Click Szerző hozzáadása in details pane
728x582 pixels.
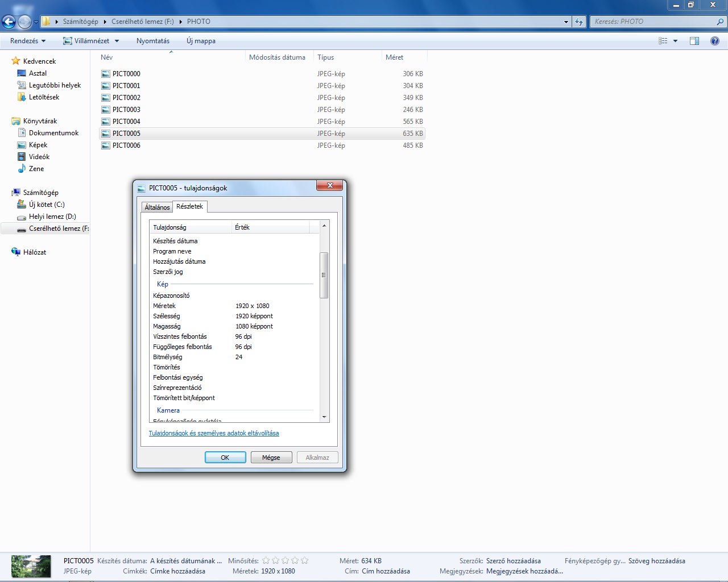pyautogui.click(x=513, y=561)
